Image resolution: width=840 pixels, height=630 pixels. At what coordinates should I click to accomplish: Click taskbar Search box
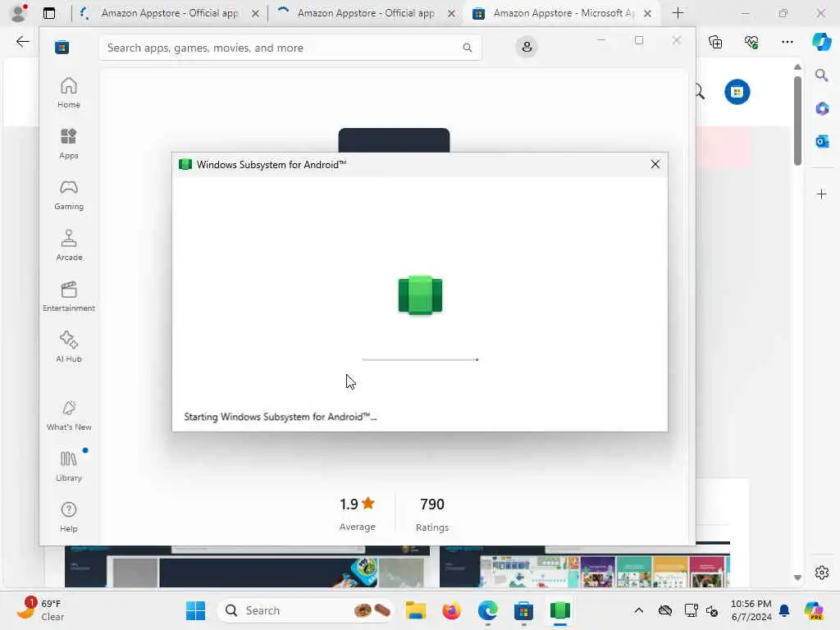(x=305, y=610)
